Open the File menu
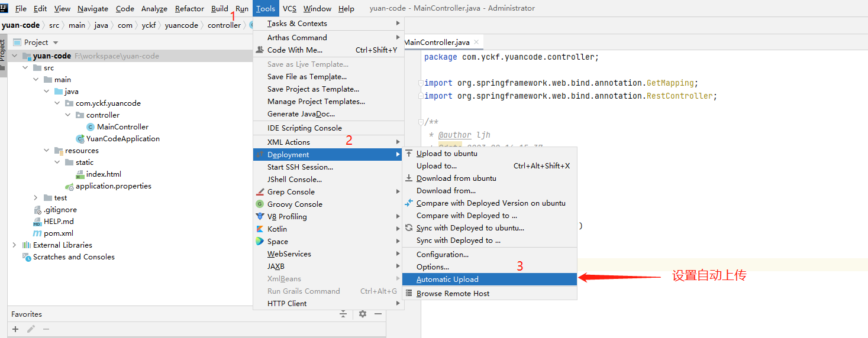The width and height of the screenshot is (868, 338). (x=21, y=8)
